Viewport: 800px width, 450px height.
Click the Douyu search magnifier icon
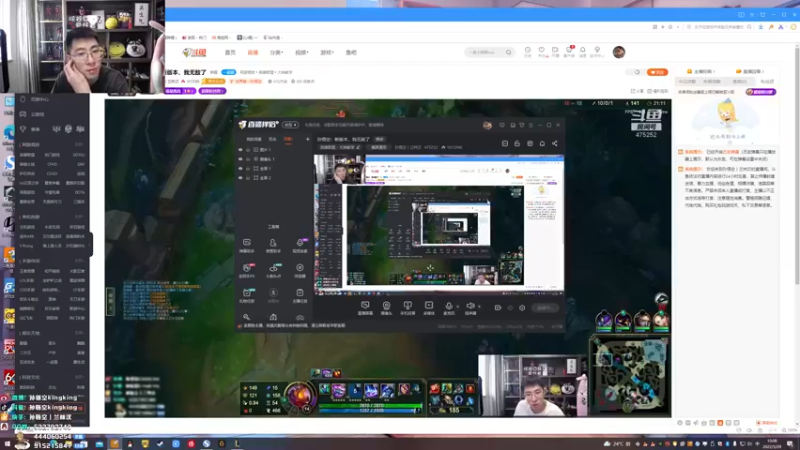[509, 52]
